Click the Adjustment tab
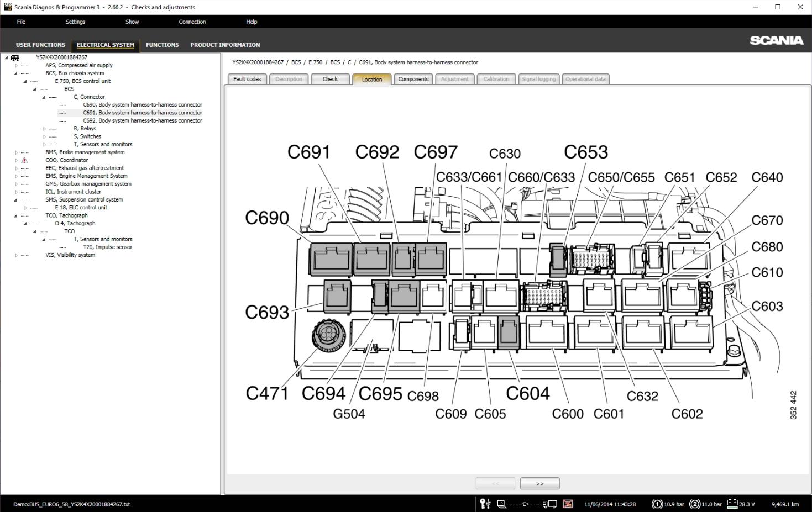 pos(455,79)
